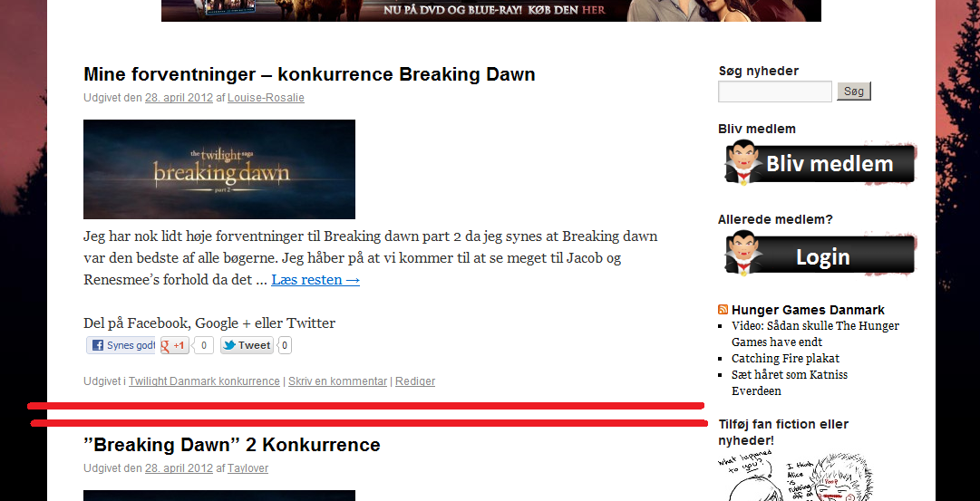Open author Louise-Rosalie's profile link
The image size is (980, 501).
266,98
